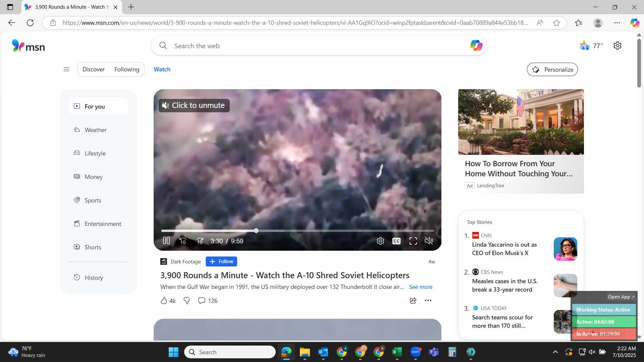Like the video with thumbs up
Image resolution: width=644 pixels, height=362 pixels.
point(168,301)
